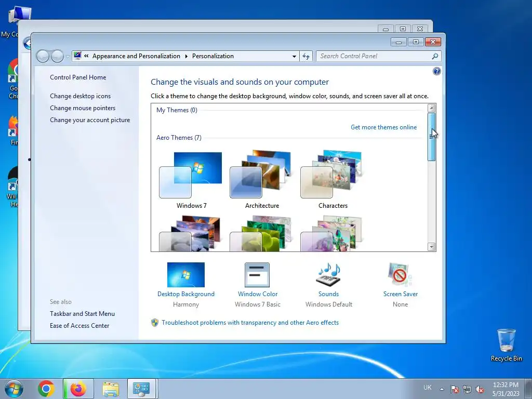Open the recent pages dropdown arrow
This screenshot has width=532, height=399.
[x=68, y=56]
